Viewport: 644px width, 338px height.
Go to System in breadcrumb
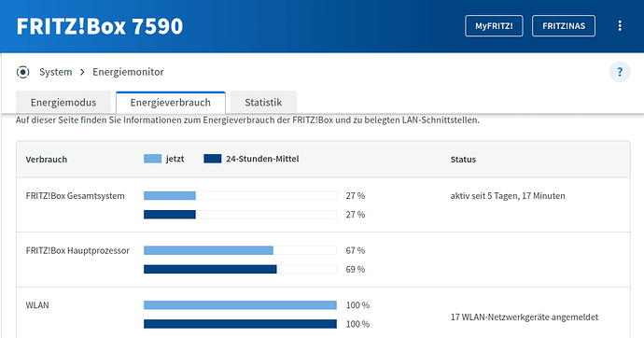[55, 72]
